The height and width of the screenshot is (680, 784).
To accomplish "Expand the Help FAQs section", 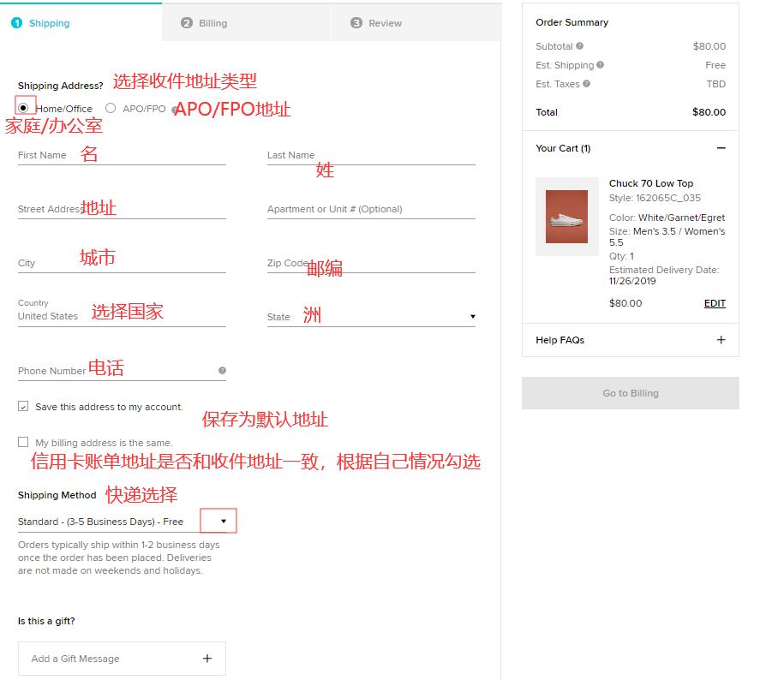I will (721, 340).
